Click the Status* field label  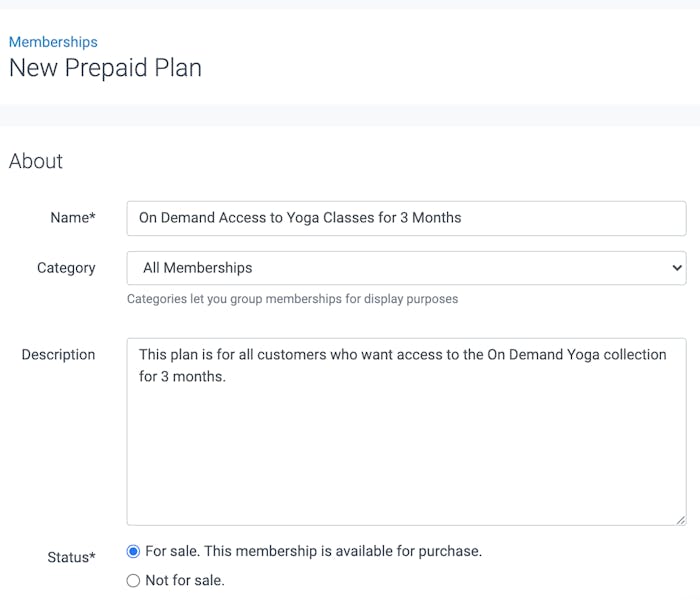click(71, 557)
